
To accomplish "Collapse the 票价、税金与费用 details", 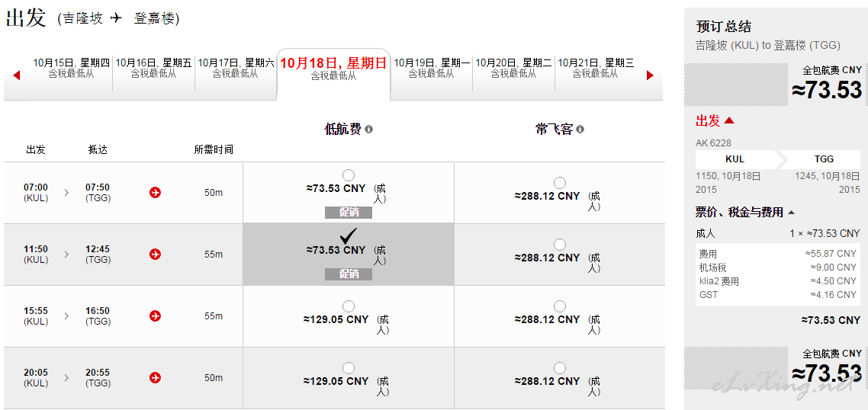I will (x=791, y=213).
